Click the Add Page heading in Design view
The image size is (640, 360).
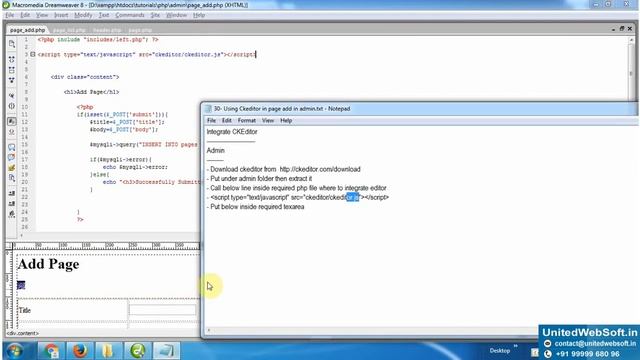coord(48,264)
